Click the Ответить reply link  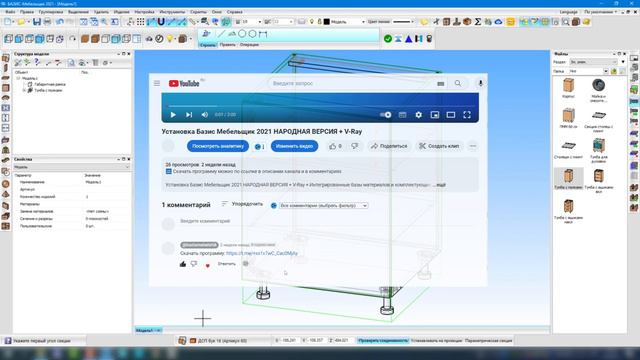click(x=227, y=264)
